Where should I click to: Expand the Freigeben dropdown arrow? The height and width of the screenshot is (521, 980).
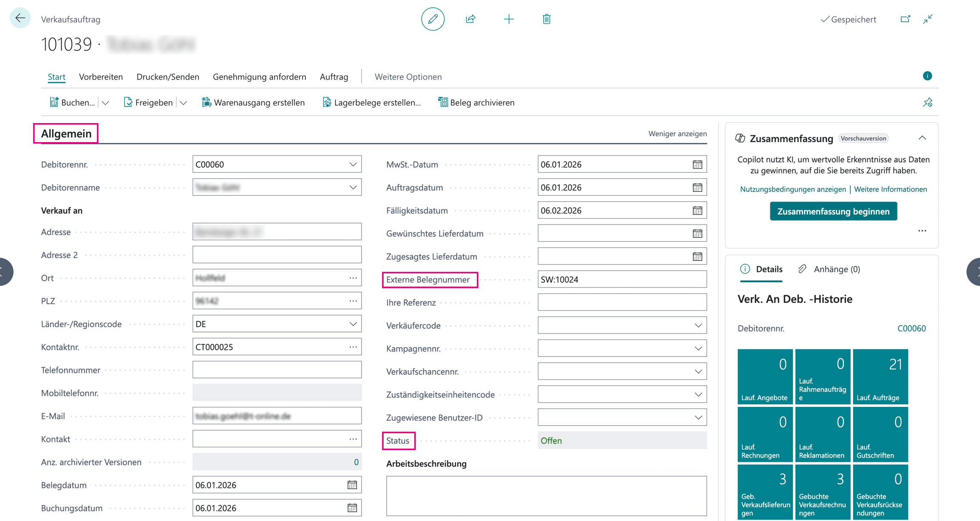tap(183, 103)
